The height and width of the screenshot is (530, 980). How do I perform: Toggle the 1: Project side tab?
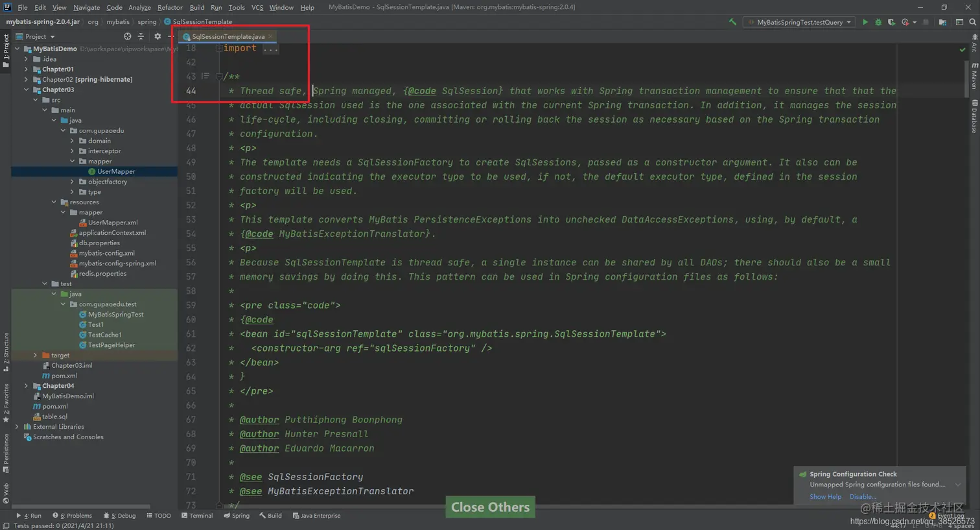point(6,52)
